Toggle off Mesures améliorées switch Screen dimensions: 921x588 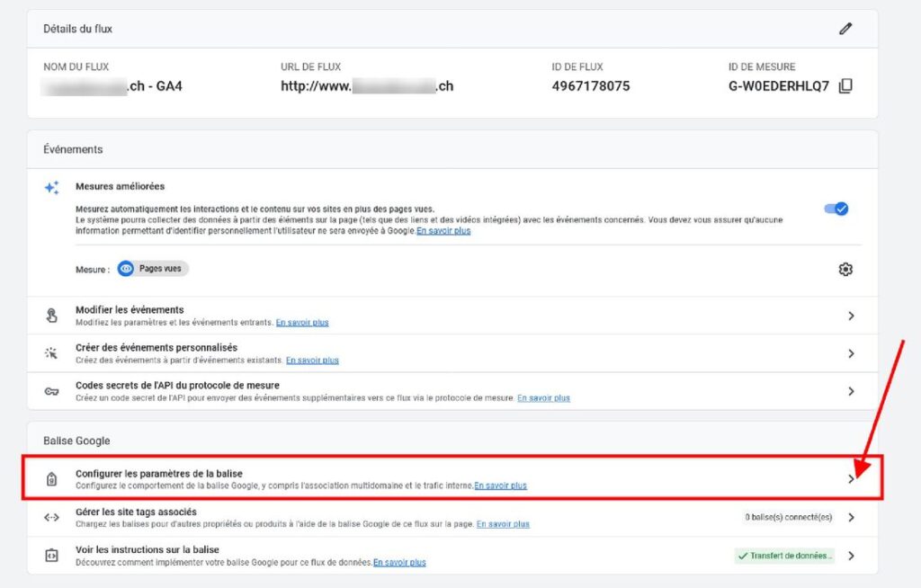tap(836, 209)
